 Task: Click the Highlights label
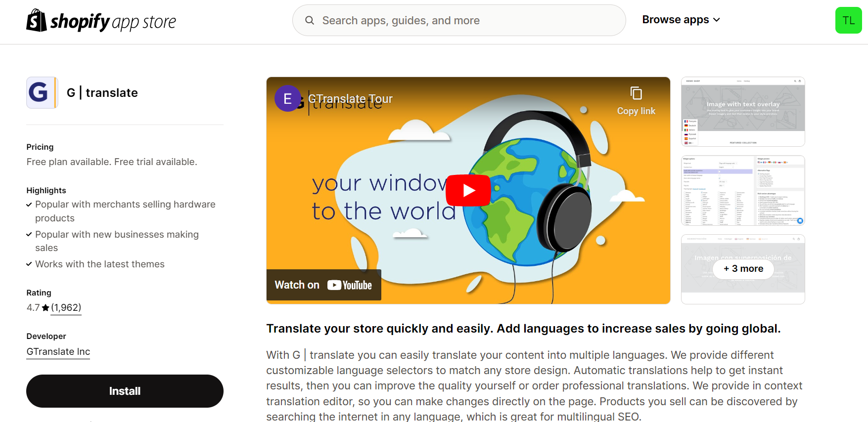tap(46, 190)
